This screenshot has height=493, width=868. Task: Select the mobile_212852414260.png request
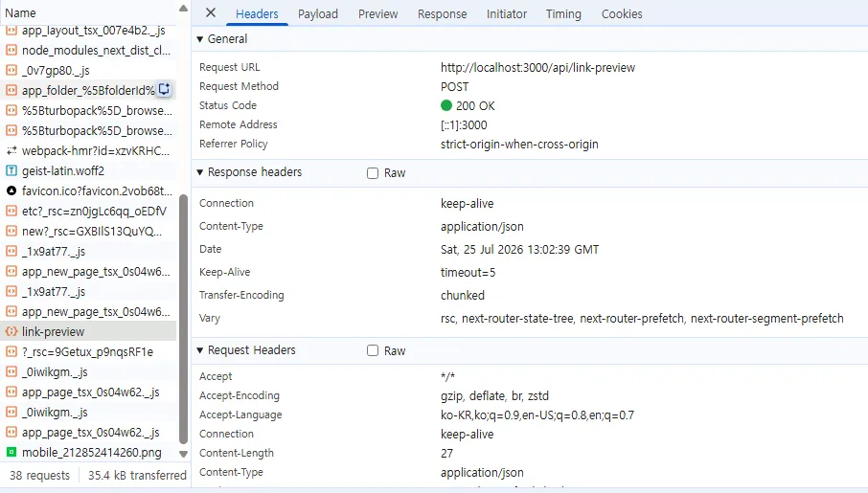click(x=88, y=452)
